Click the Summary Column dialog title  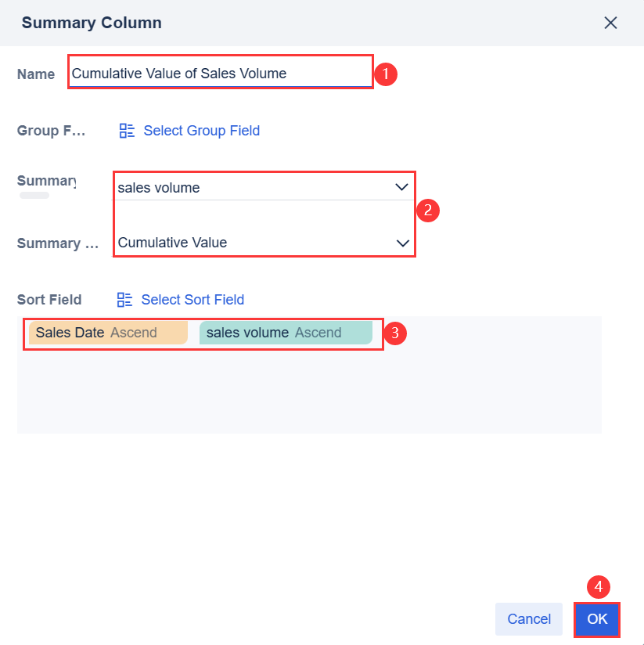pos(91,23)
